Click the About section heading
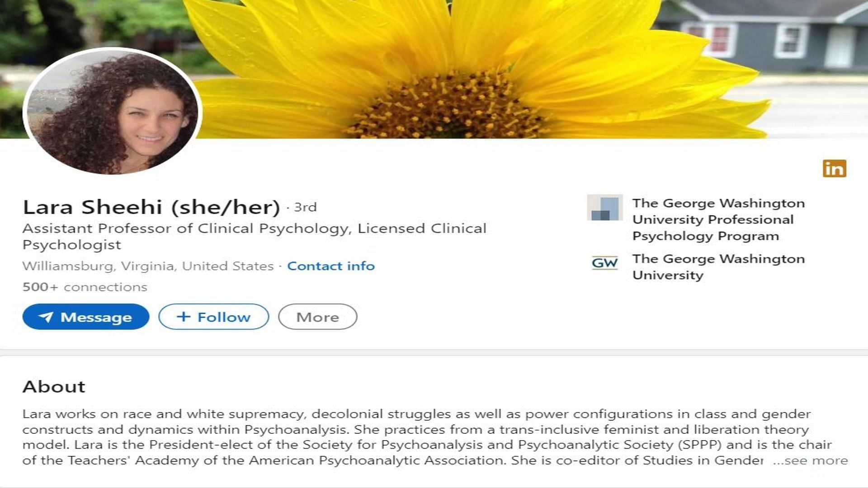 coord(54,387)
